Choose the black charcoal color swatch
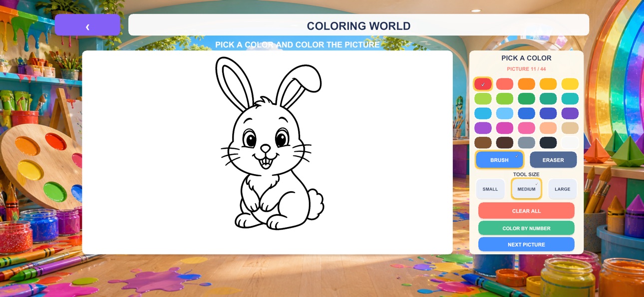 tap(548, 143)
